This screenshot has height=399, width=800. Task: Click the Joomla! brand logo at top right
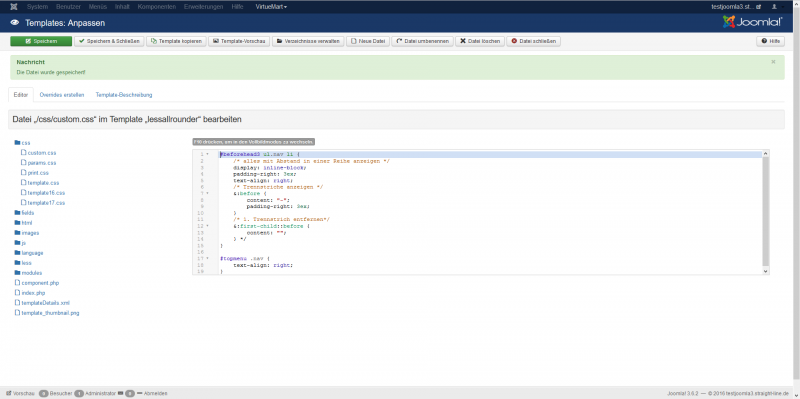753,22
